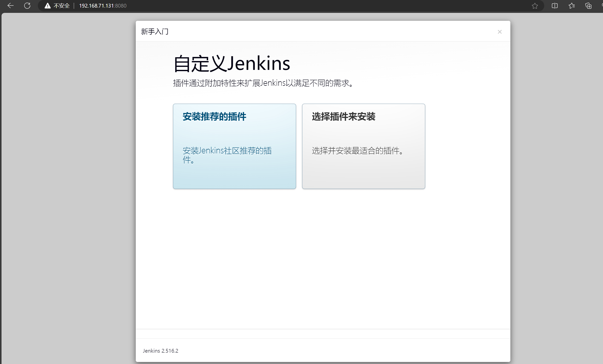Bookmark page with star icon in address bar
This screenshot has width=603, height=364.
coord(535,6)
